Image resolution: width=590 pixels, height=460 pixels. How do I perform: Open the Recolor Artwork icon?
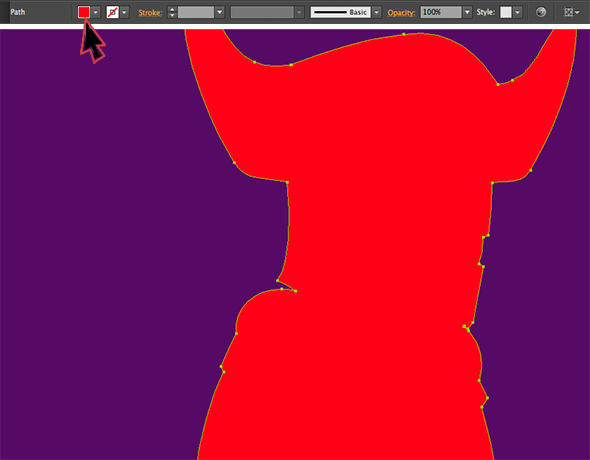tap(541, 12)
